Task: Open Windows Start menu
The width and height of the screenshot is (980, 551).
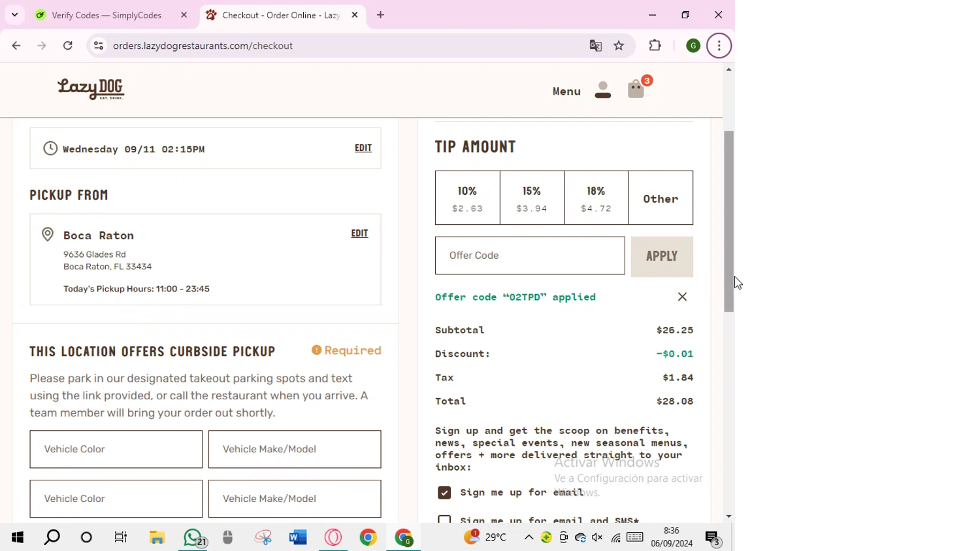Action: [18, 537]
